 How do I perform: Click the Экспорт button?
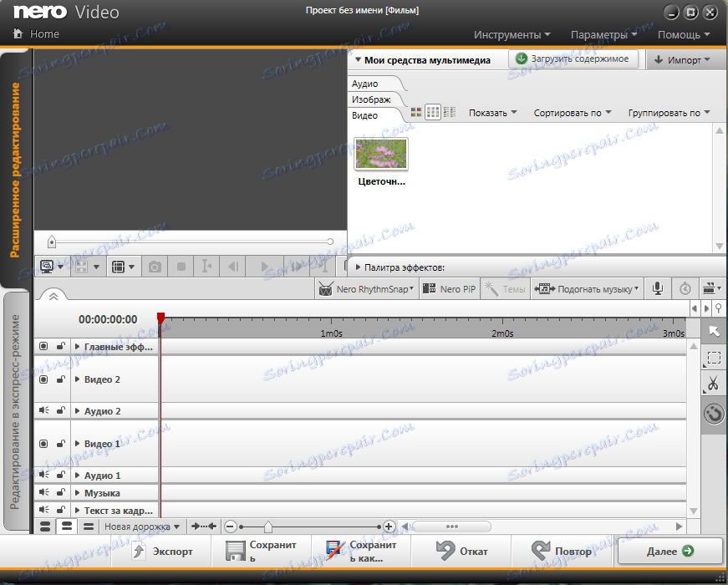pos(162,551)
